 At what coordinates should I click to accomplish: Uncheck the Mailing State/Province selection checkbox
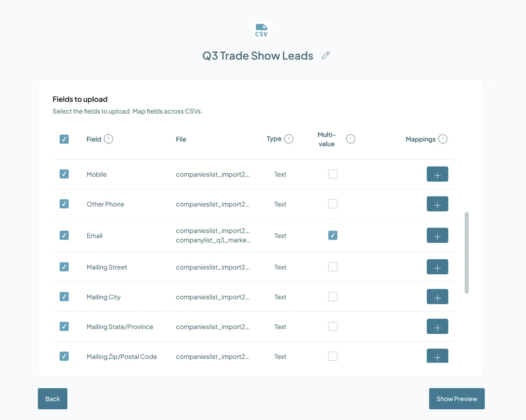click(64, 327)
